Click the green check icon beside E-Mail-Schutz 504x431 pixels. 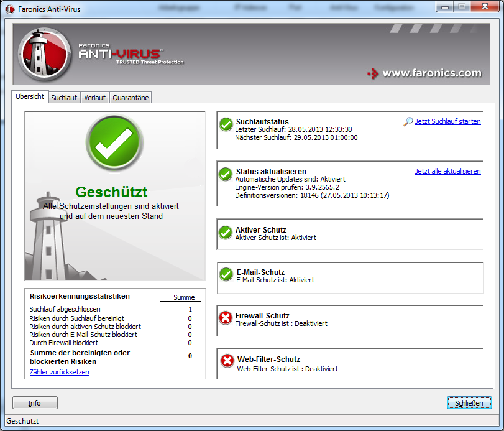click(226, 274)
